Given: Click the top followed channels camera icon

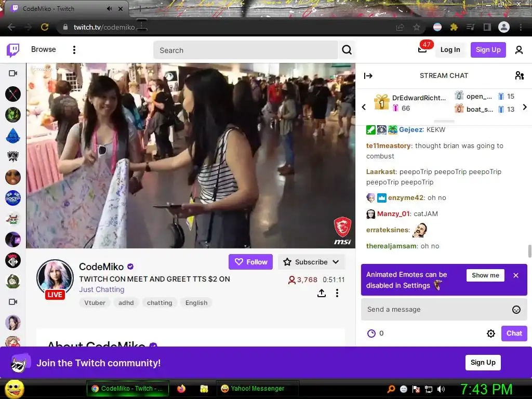Looking at the screenshot, I should tap(13, 73).
